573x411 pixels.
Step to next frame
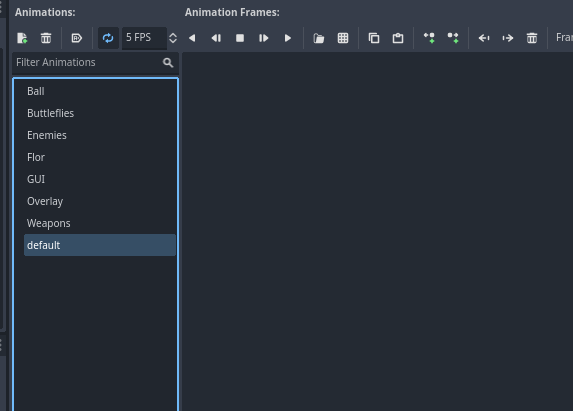tap(263, 38)
